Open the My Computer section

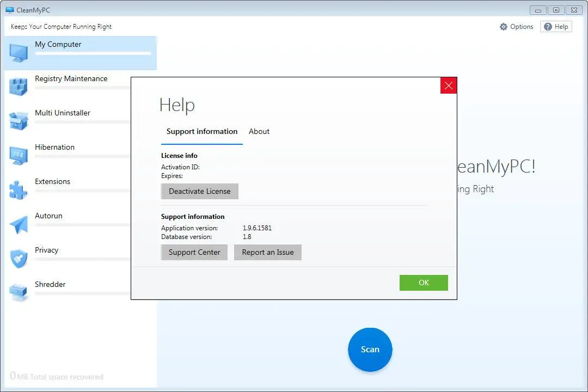tap(81, 53)
